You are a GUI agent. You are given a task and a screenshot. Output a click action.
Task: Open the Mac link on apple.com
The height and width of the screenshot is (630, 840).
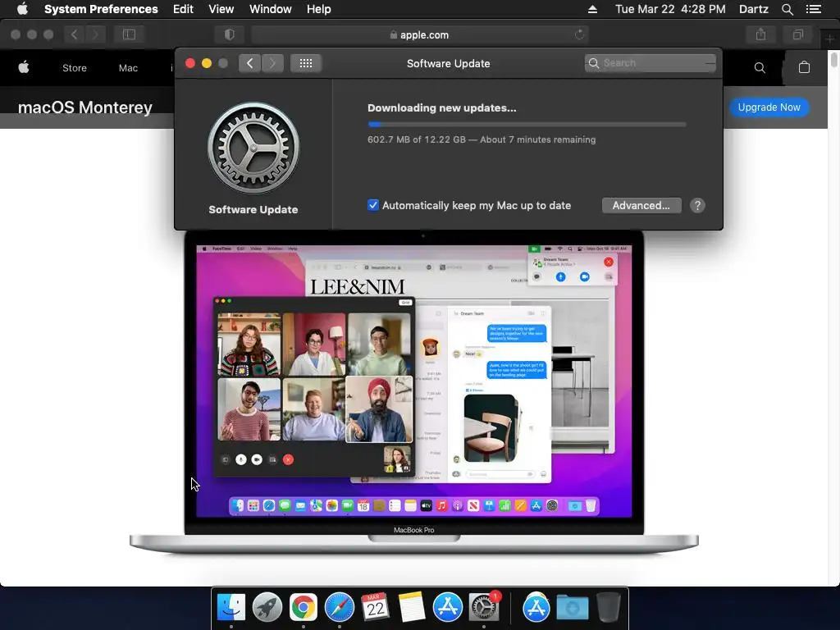(x=128, y=68)
